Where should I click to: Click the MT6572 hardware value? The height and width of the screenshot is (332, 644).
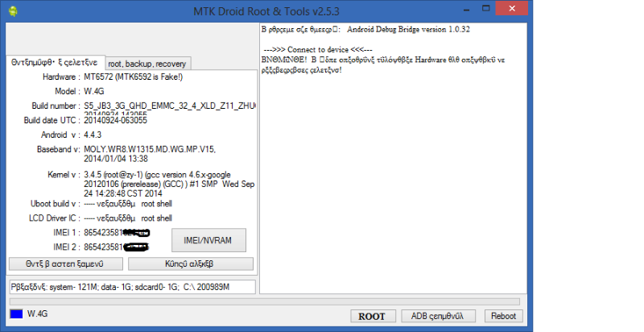coord(133,77)
